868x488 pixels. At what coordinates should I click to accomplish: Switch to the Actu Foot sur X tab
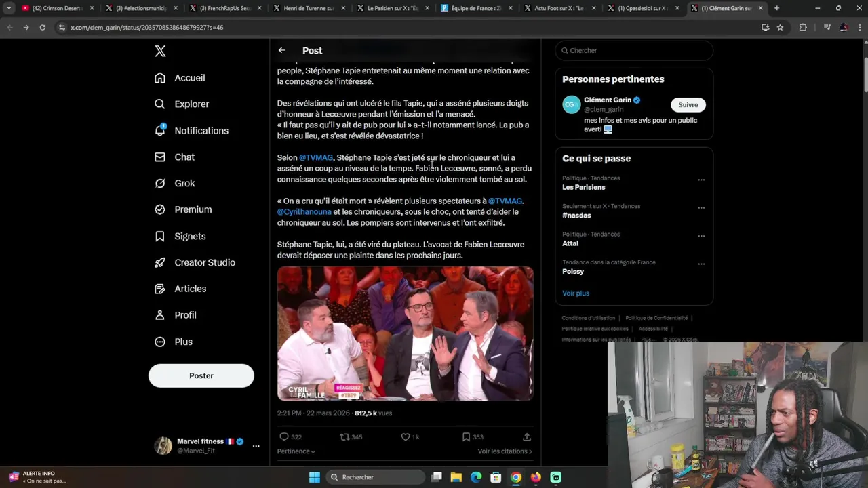pos(560,8)
